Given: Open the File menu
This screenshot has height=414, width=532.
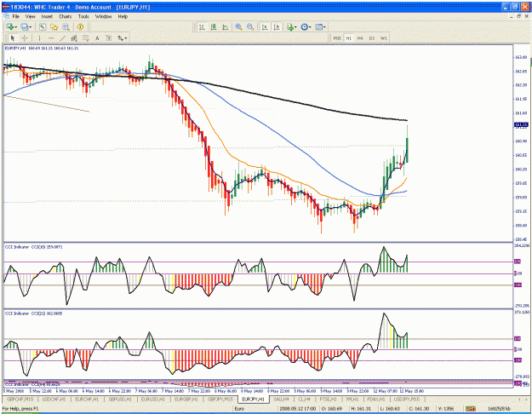Looking at the screenshot, I should tap(15, 16).
